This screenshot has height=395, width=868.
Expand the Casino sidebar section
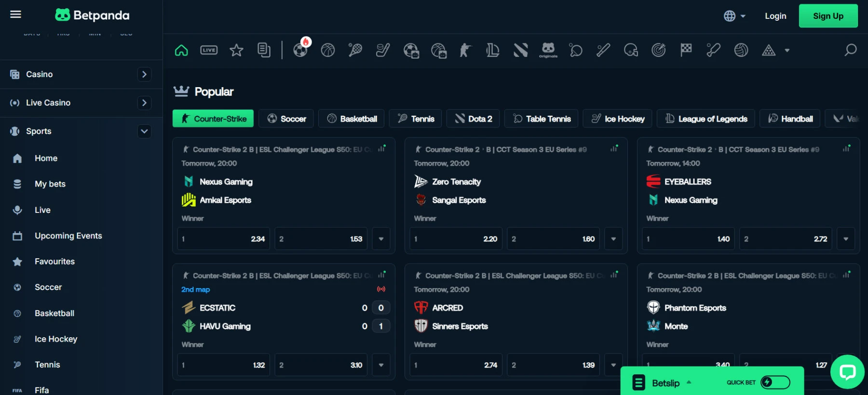(144, 74)
